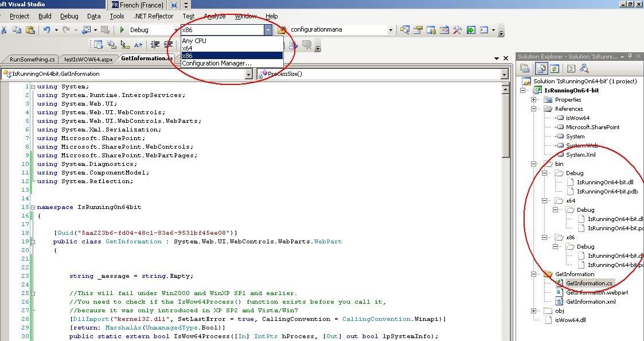Open the Toolbox hammer-and-wrench icon
The height and width of the screenshot is (341, 644).
click(458, 30)
